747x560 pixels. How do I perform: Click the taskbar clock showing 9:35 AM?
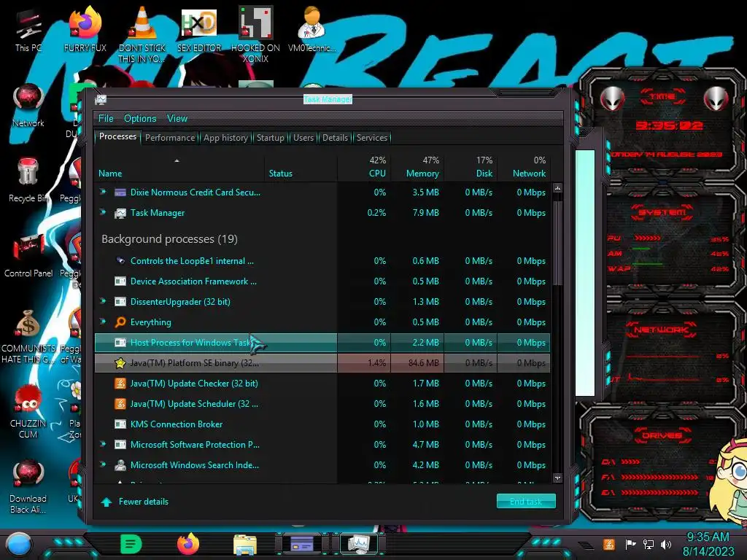(708, 544)
